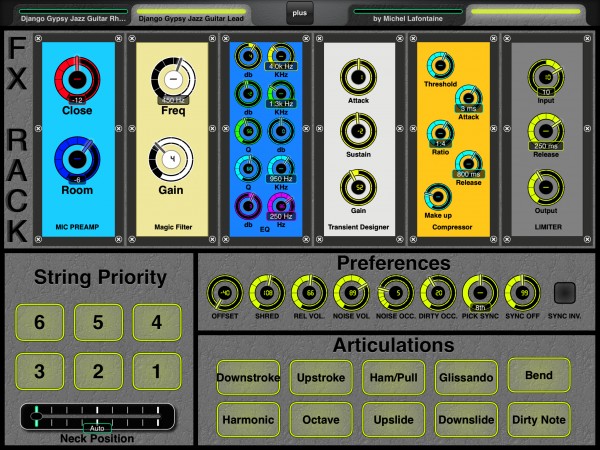Click the SHRED preference knob
The image size is (600, 450).
[267, 293]
